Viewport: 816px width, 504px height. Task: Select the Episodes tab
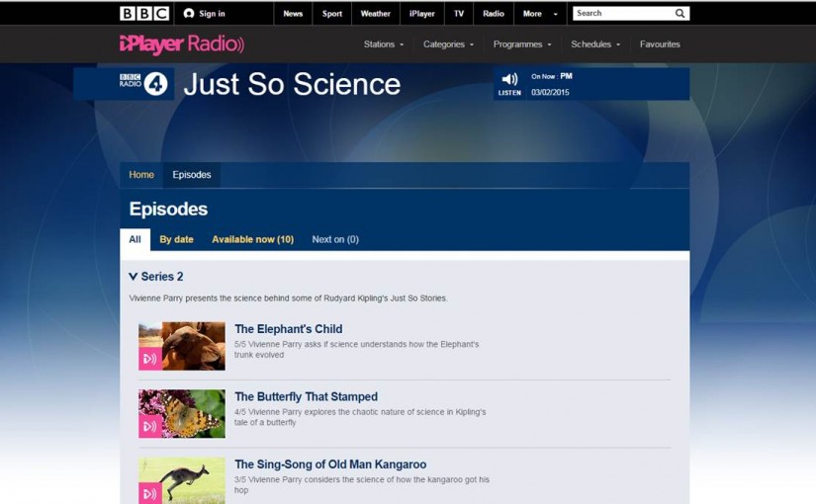coord(192,175)
